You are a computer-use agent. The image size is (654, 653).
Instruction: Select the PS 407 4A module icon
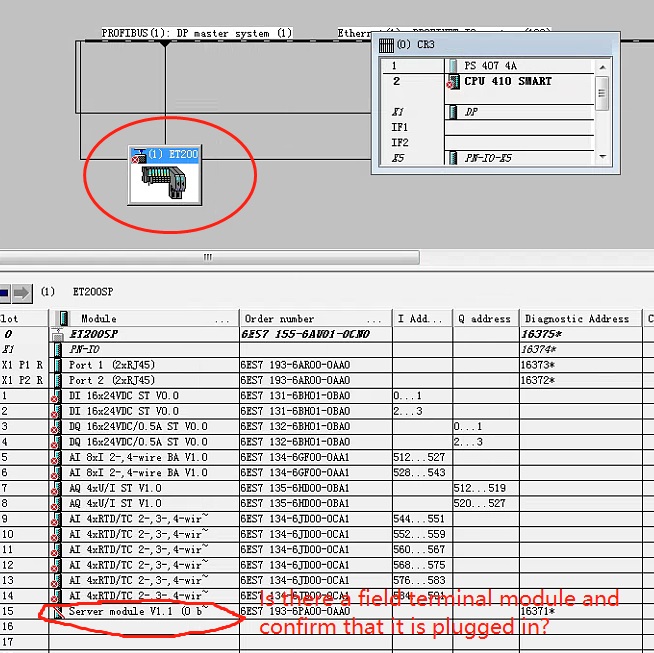453,65
